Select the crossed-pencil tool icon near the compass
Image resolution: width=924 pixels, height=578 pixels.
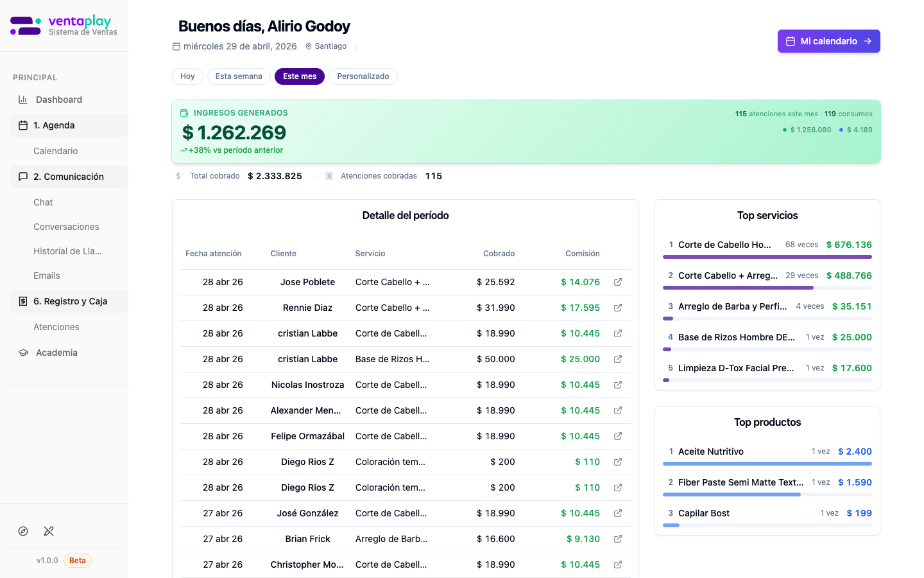coord(49,531)
